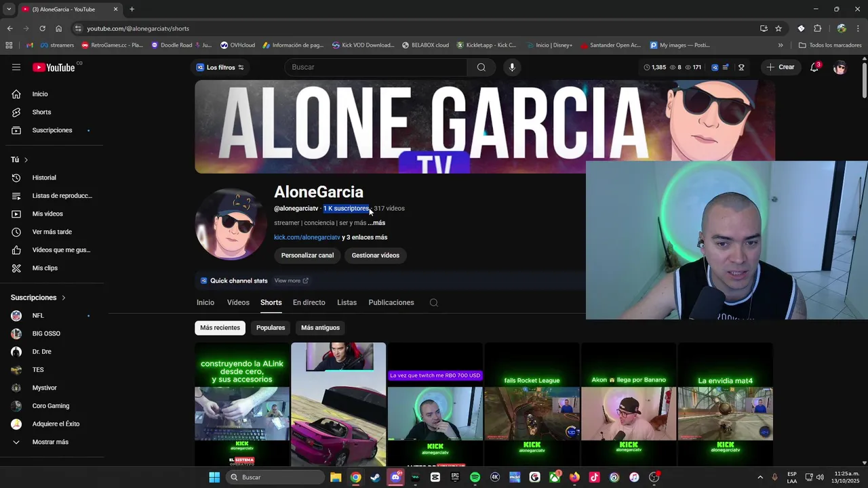This screenshot has height=488, width=868.
Task: Switch to the Inicio channel tab
Action: tap(205, 302)
